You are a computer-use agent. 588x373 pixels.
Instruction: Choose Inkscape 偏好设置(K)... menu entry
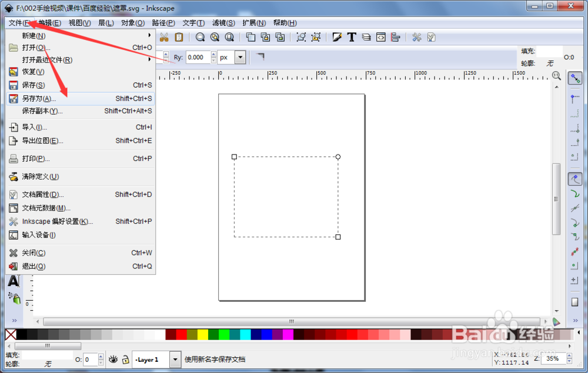tap(81, 221)
